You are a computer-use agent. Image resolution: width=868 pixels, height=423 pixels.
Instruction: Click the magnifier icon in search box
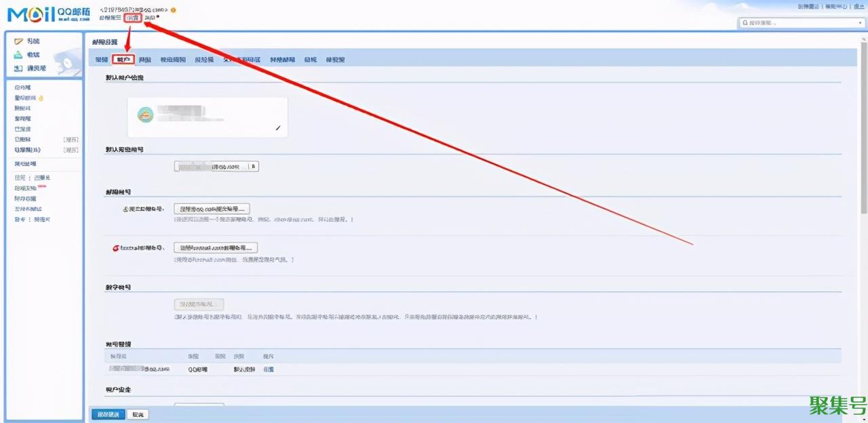click(745, 23)
